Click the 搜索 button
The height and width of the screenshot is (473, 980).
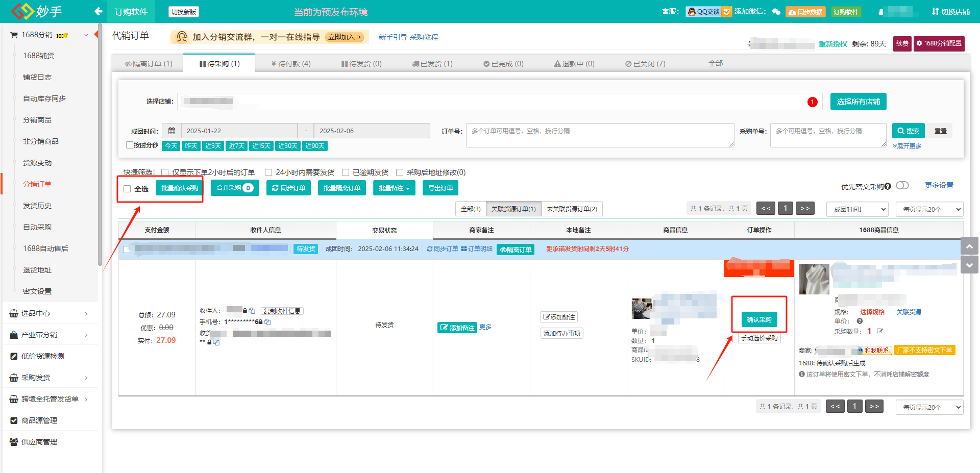[909, 131]
